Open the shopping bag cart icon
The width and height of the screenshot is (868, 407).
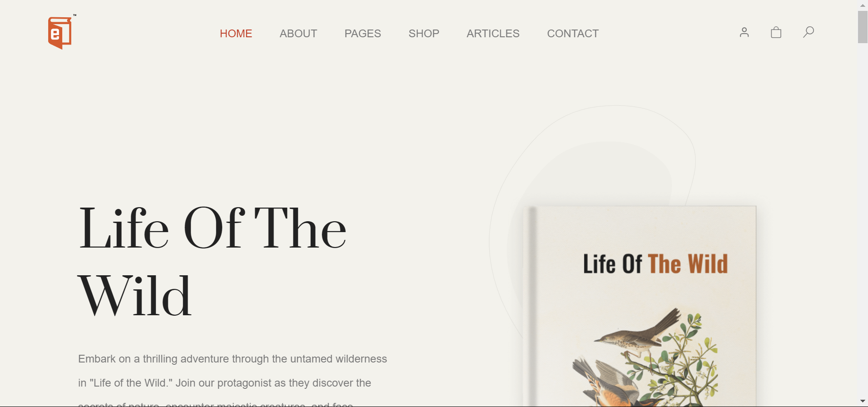[776, 32]
